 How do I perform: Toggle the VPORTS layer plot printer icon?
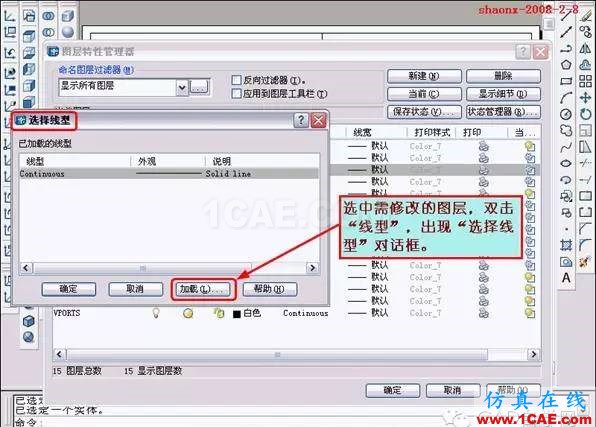pos(483,313)
